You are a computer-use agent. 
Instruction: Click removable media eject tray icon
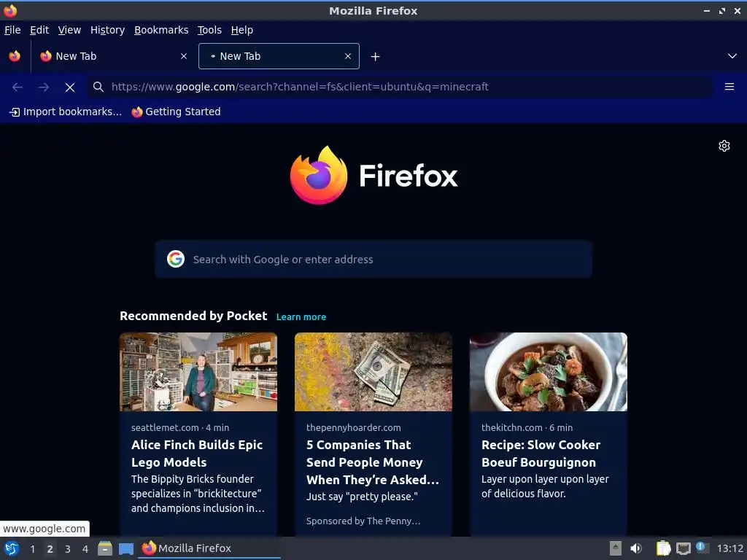[x=616, y=548]
